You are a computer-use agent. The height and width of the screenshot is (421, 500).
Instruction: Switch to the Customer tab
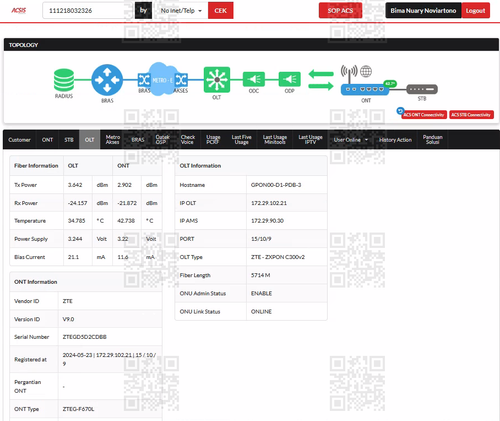point(19,140)
